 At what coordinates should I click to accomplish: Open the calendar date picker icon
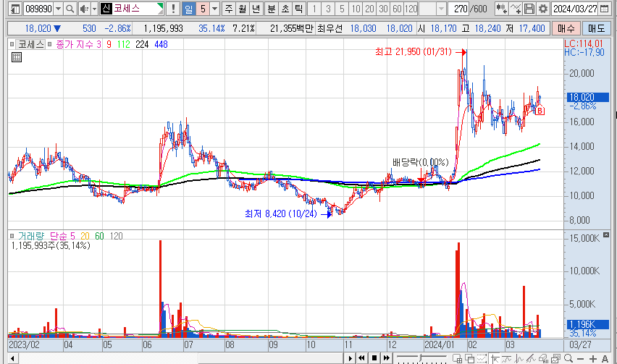[x=604, y=8]
